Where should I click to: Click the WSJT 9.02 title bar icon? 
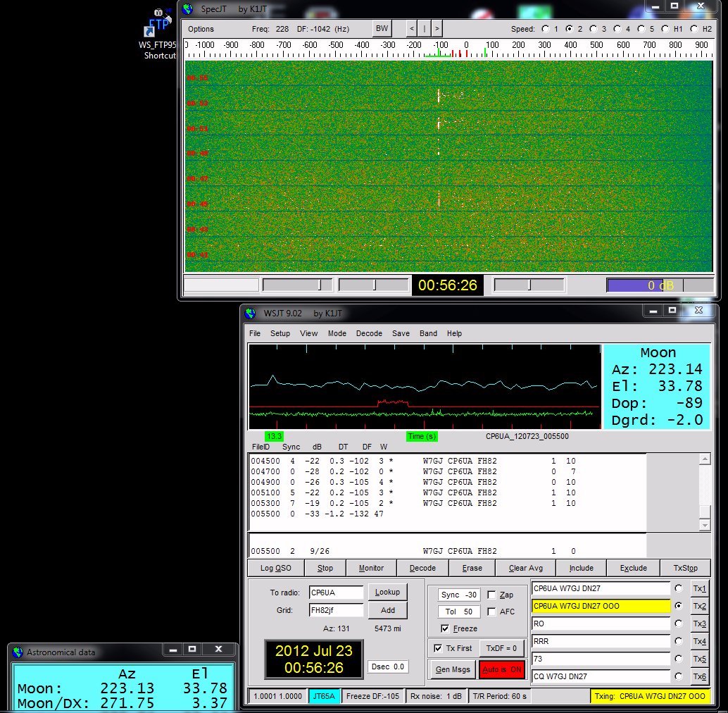tap(250, 313)
